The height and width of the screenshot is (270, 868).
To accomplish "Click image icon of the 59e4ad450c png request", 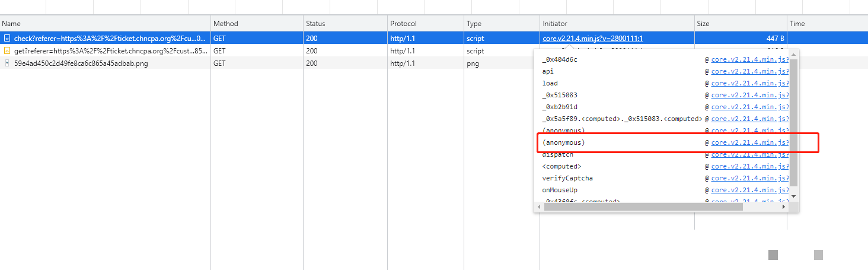I will tap(7, 63).
